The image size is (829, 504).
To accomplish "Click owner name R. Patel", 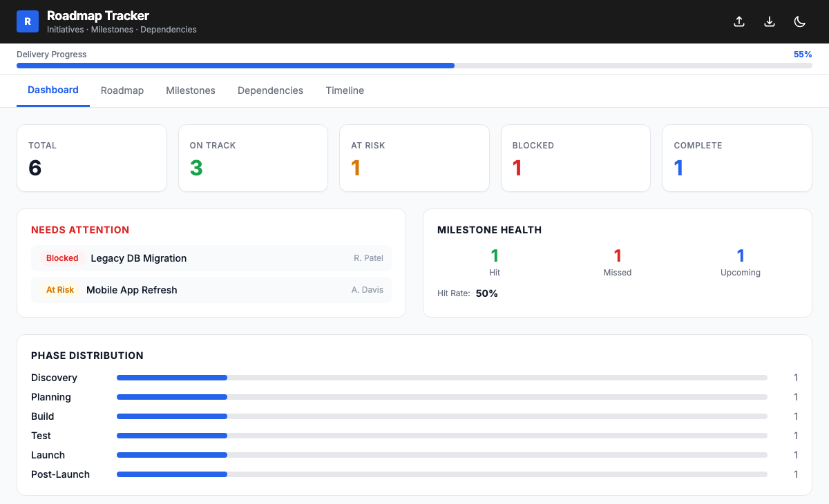I will tap(368, 258).
